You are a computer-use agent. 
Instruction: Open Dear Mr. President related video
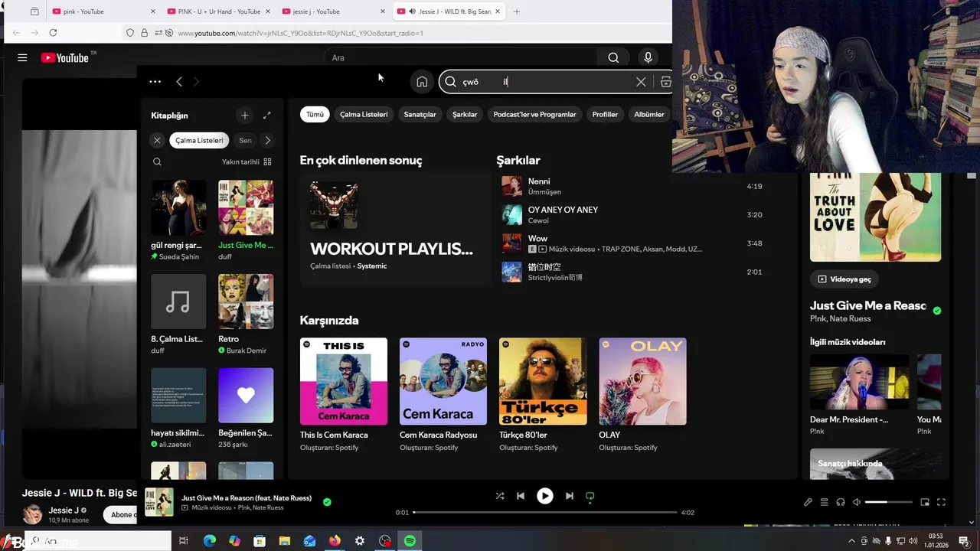860,394
